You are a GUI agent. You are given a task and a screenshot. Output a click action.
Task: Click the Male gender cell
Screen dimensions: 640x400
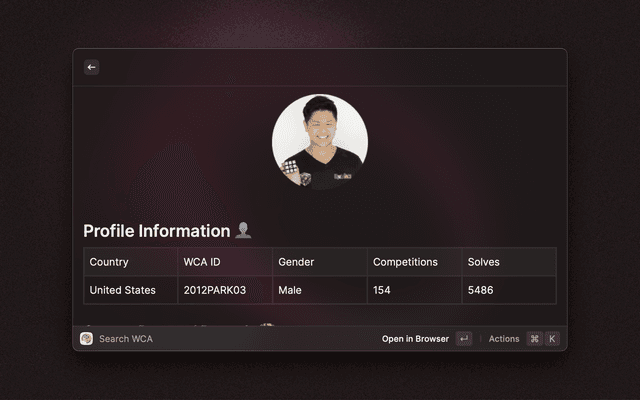[290, 290]
